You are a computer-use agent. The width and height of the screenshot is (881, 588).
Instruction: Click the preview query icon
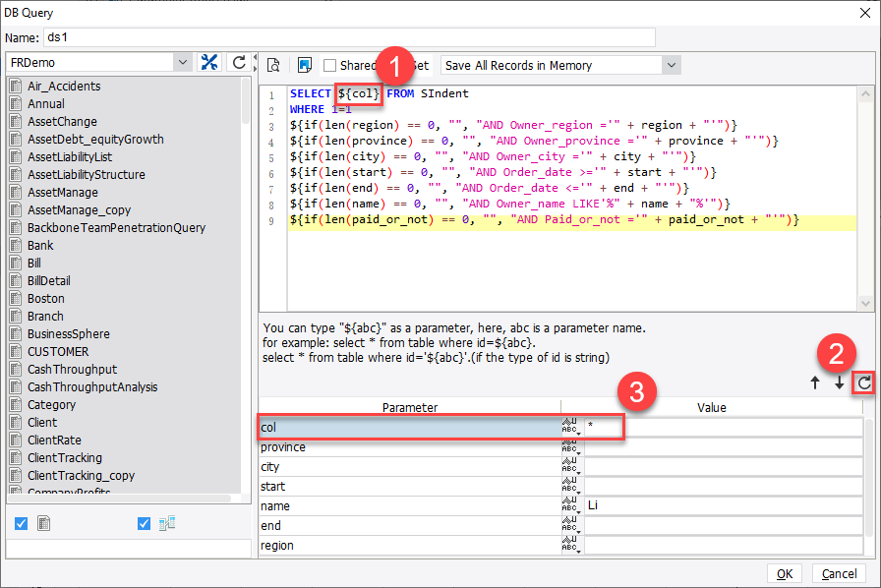coord(273,65)
